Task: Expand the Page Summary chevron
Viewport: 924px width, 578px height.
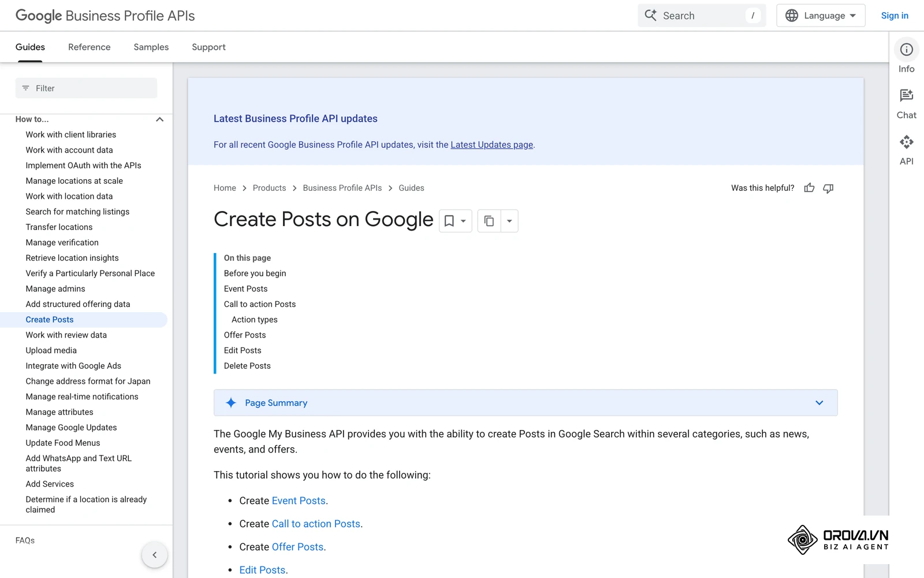Action: [x=819, y=403]
